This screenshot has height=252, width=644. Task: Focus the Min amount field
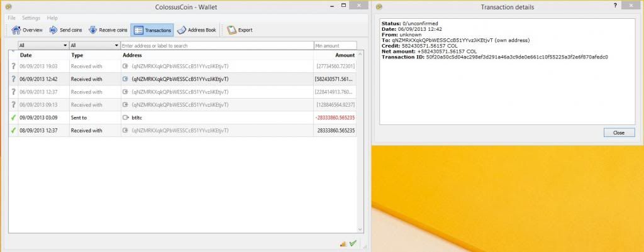click(335, 45)
